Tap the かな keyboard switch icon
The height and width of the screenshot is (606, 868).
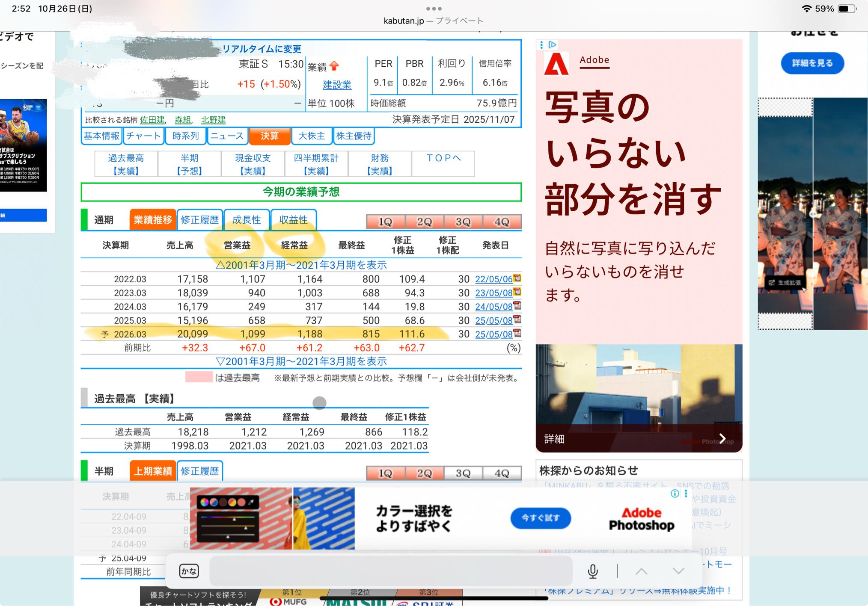click(x=189, y=571)
